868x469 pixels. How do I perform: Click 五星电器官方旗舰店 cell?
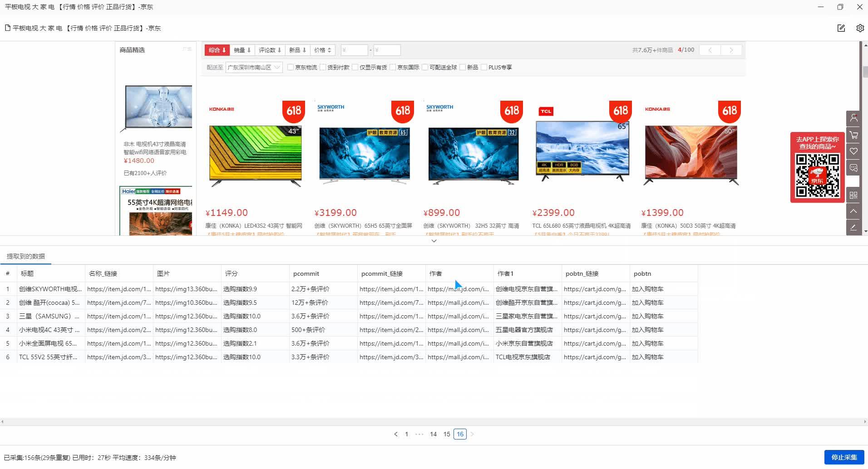click(x=528, y=330)
